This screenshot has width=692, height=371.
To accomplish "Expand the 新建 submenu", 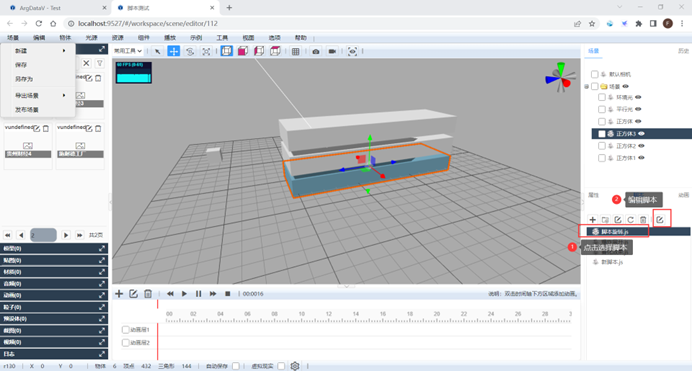I will pos(39,51).
